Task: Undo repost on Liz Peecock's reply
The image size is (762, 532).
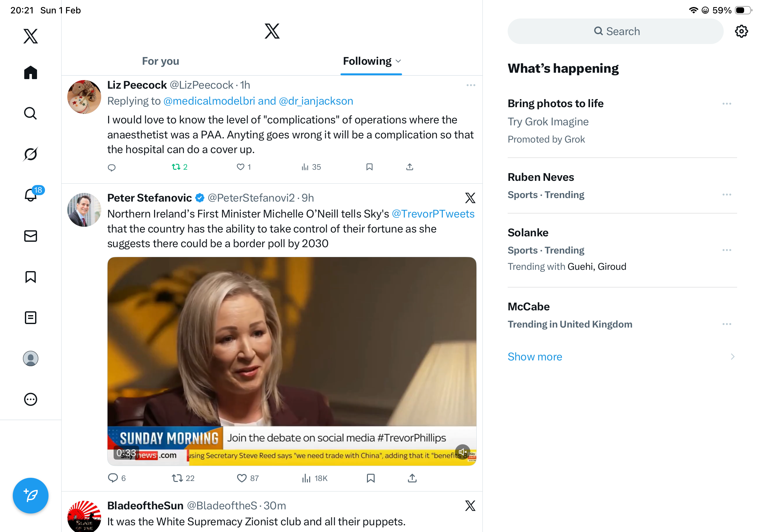Action: (176, 167)
